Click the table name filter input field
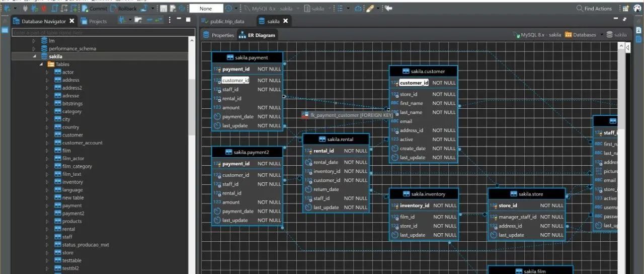Viewport: 644px width, 274px height. (103, 32)
